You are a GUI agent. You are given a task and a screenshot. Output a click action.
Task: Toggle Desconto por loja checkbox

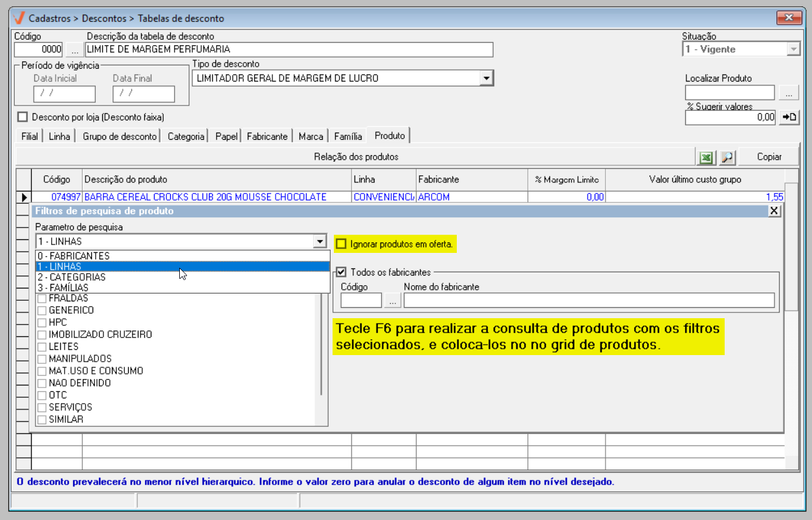pos(23,117)
